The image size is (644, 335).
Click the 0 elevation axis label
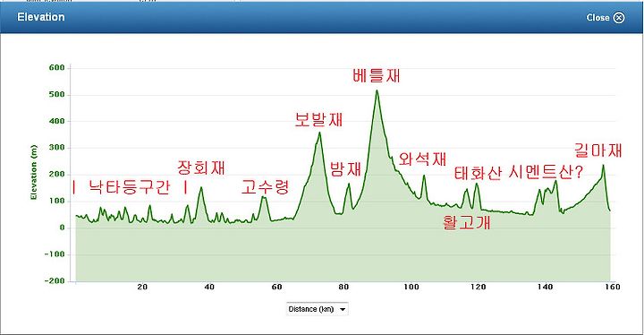(63, 228)
